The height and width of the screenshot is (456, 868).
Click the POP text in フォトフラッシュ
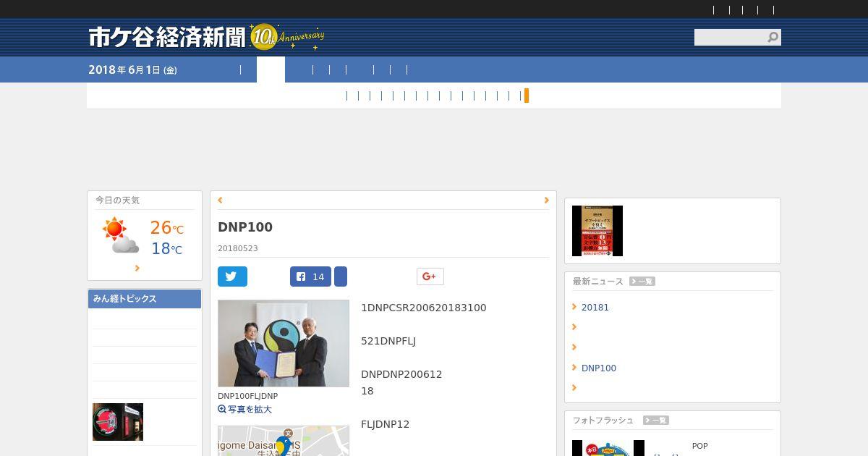700,447
